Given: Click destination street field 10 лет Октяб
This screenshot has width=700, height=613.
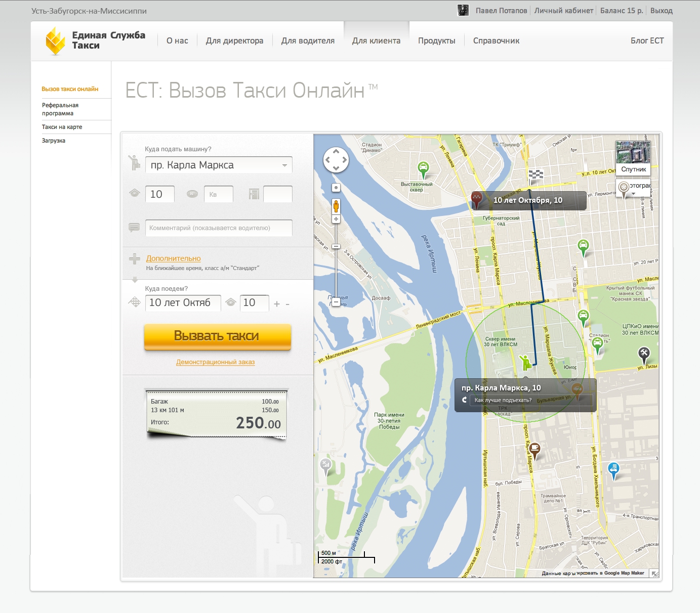Looking at the screenshot, I should coord(183,303).
